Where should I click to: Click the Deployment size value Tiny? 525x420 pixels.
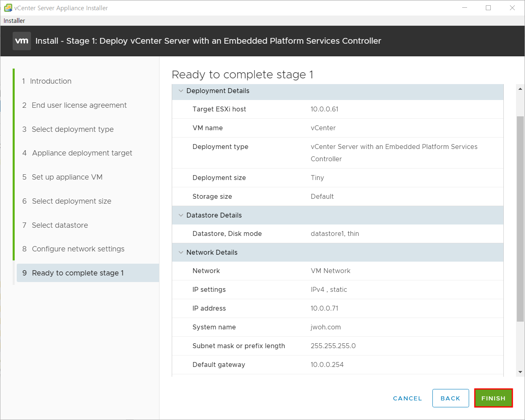(x=317, y=178)
